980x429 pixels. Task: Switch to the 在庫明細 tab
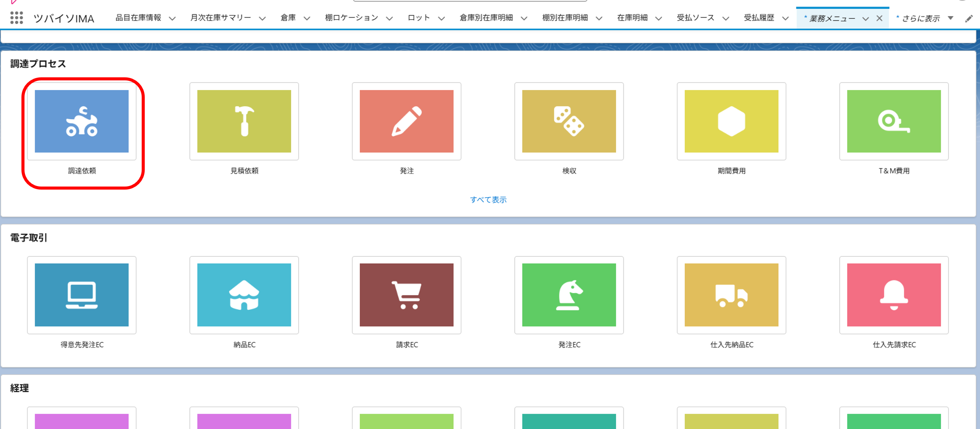632,18
